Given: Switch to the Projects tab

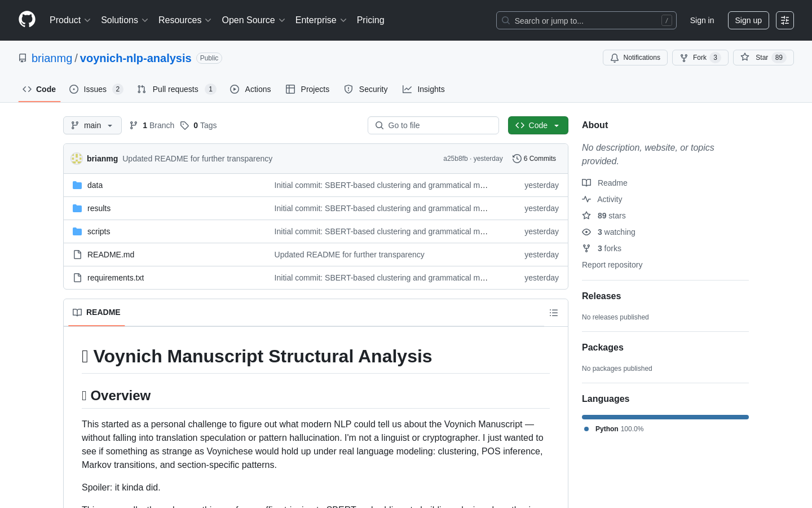Looking at the screenshot, I should pos(307,89).
